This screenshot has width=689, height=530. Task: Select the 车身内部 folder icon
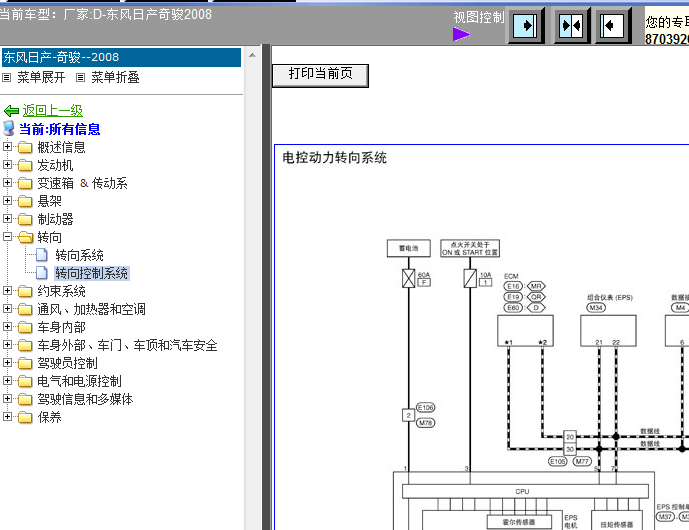25,327
